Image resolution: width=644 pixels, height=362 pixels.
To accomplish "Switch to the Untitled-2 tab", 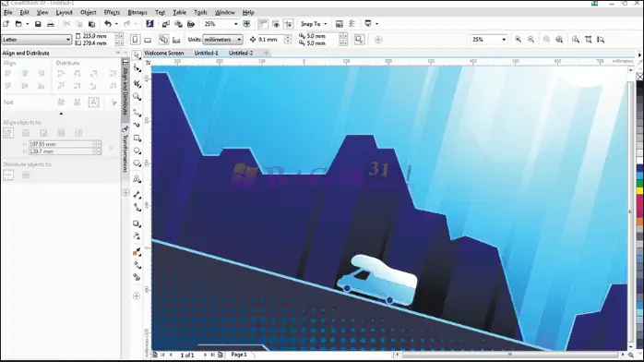I will coord(241,53).
